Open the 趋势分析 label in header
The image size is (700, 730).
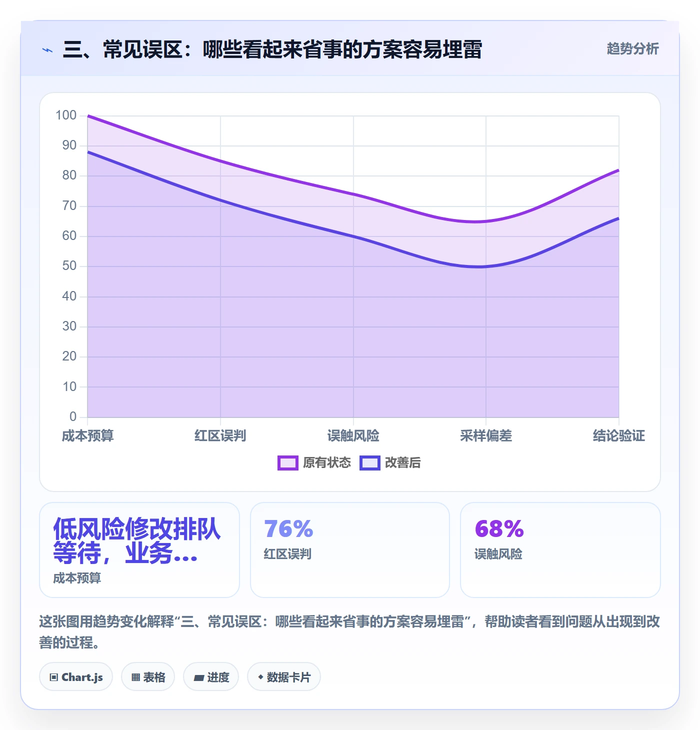click(x=632, y=48)
